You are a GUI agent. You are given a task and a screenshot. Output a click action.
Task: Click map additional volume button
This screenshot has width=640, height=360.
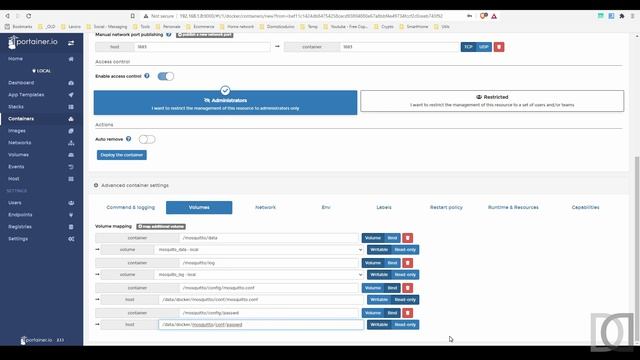coord(161,227)
